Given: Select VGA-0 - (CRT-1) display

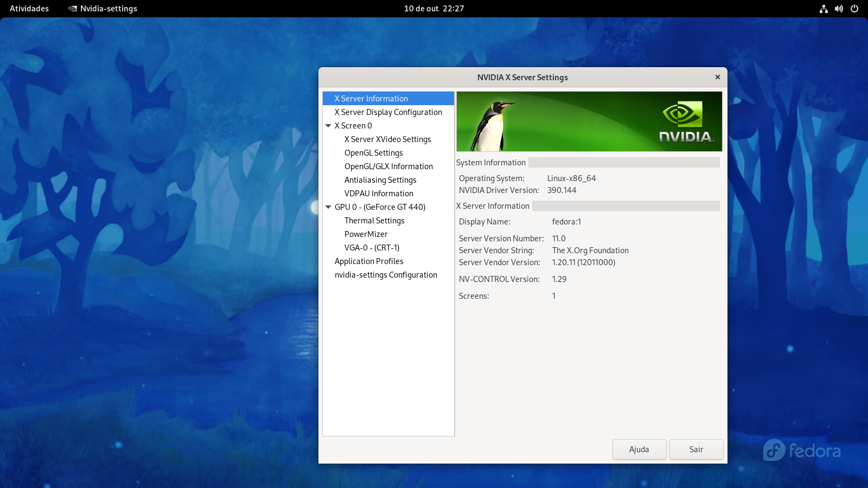Looking at the screenshot, I should 372,248.
